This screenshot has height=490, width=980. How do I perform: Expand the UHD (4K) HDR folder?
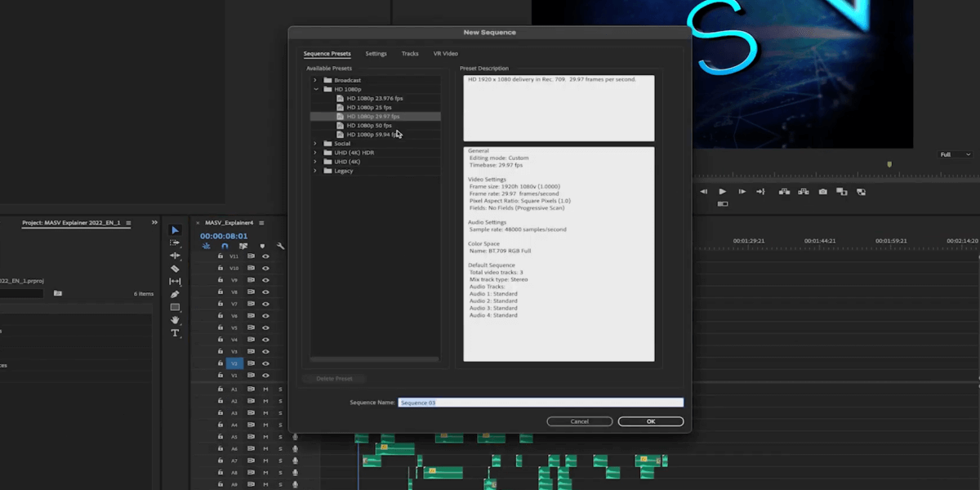(315, 153)
